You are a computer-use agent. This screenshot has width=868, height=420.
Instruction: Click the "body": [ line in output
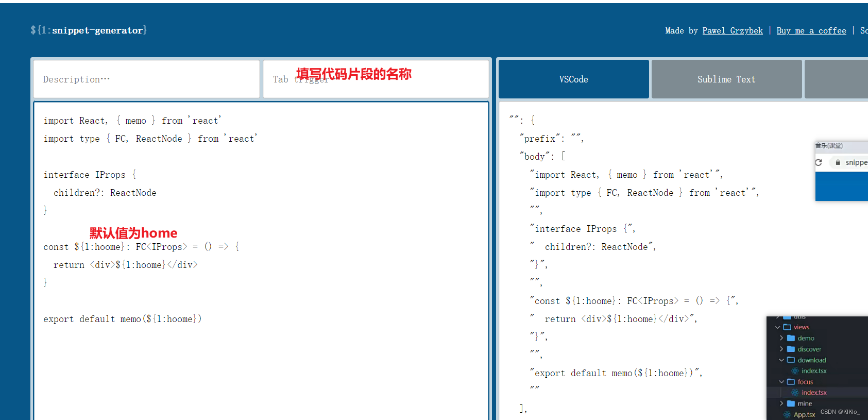(x=542, y=157)
